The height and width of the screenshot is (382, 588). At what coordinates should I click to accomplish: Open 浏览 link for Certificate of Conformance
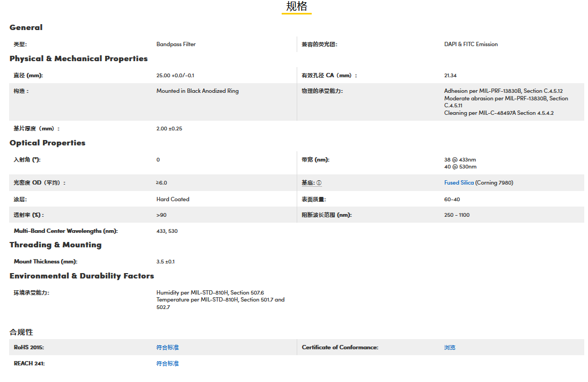click(450, 348)
